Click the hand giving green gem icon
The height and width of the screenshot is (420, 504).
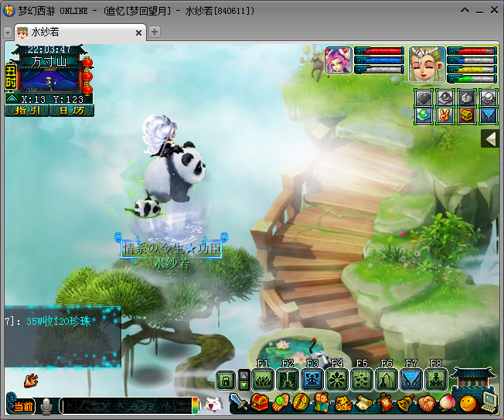281,403
